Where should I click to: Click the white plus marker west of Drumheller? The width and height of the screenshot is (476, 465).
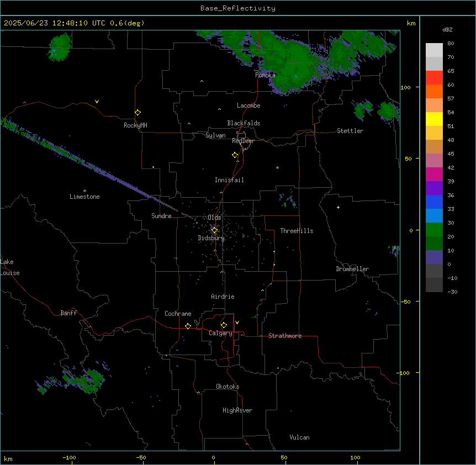pos(338,207)
